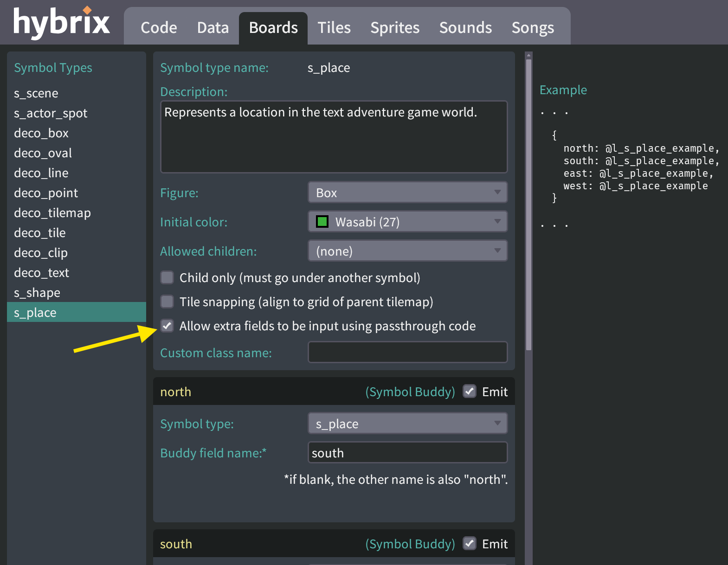Toggle Emit checkbox for south field
The height and width of the screenshot is (565, 728).
[470, 544]
